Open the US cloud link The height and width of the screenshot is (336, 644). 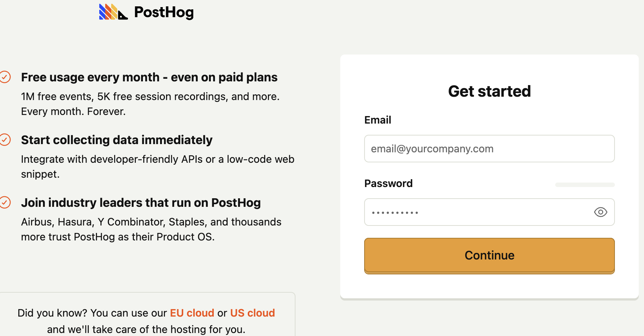click(x=253, y=313)
